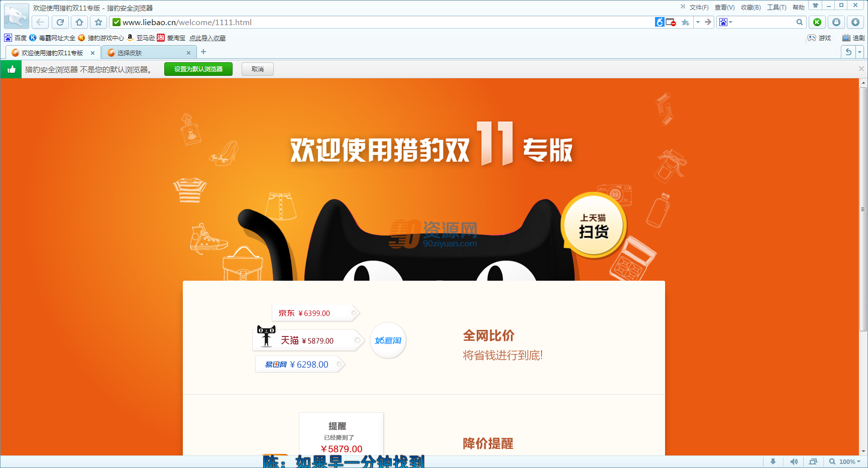
Task: Dismiss the default browser notification bar
Action: click(x=861, y=69)
